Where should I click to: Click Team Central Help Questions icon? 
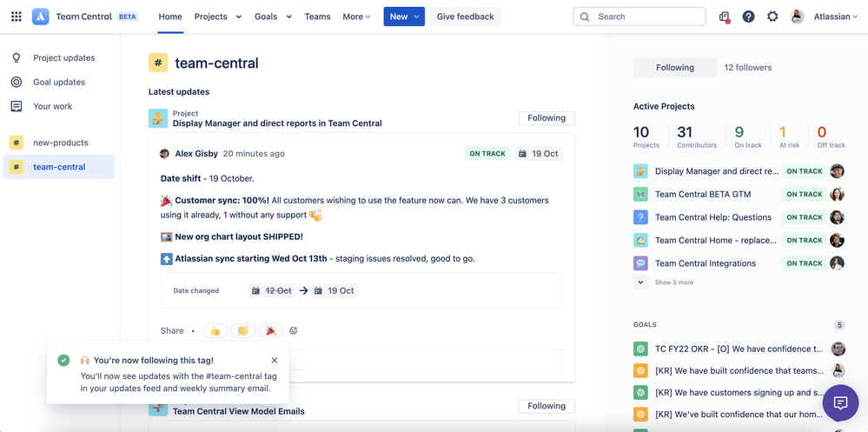point(640,217)
